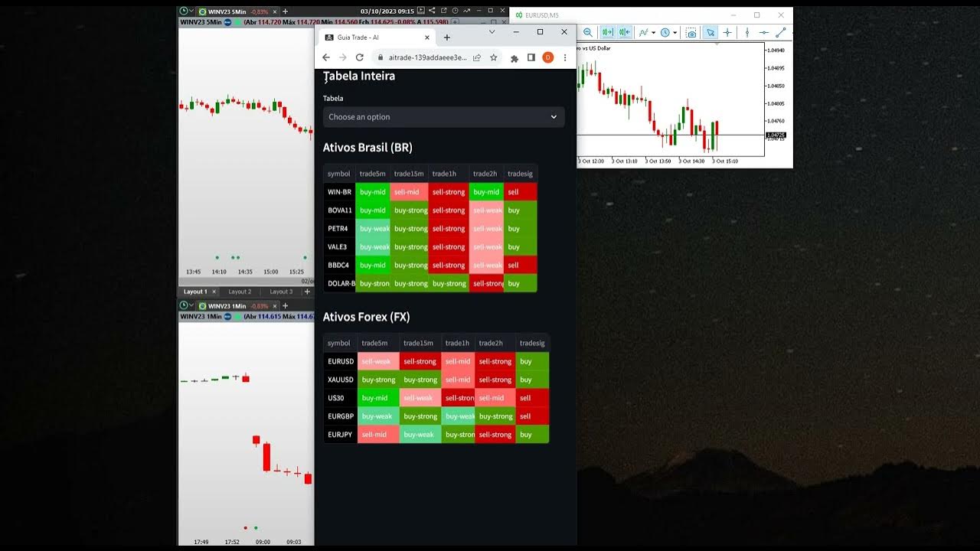Expand chevron beside top clock icon
This screenshot has width=980, height=551.
(x=192, y=11)
